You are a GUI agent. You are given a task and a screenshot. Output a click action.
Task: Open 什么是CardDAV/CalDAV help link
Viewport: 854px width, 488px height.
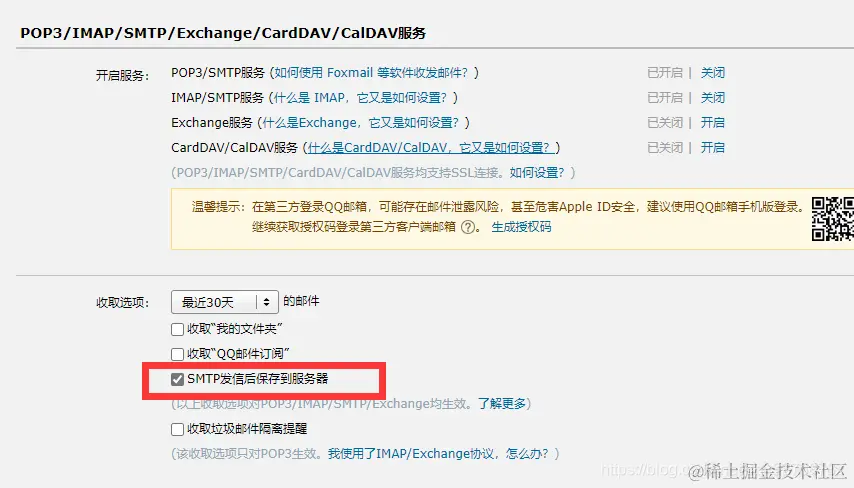428,148
